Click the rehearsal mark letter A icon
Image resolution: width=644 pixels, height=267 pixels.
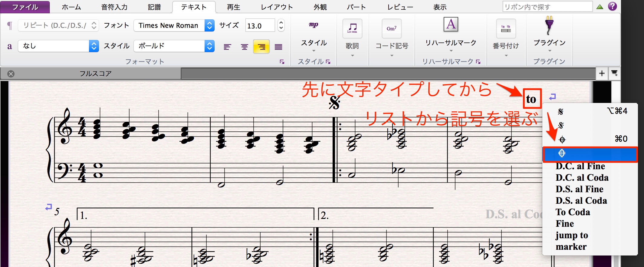tap(451, 24)
